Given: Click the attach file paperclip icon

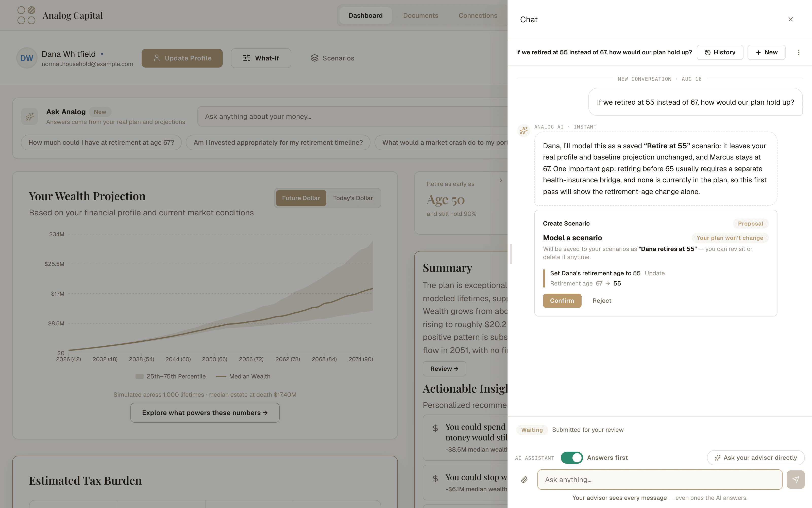Looking at the screenshot, I should pyautogui.click(x=524, y=480).
